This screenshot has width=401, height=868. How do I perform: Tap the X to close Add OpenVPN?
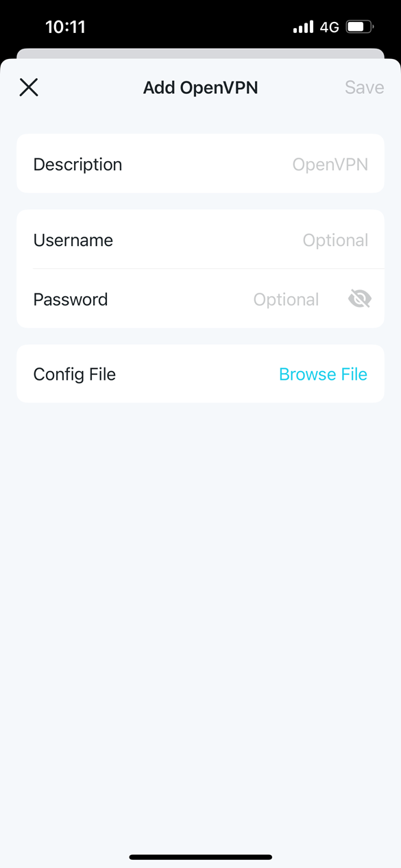pyautogui.click(x=28, y=87)
